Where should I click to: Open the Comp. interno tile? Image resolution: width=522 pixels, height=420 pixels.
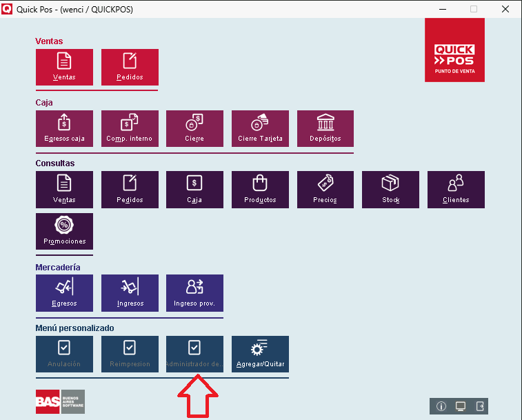pos(130,128)
